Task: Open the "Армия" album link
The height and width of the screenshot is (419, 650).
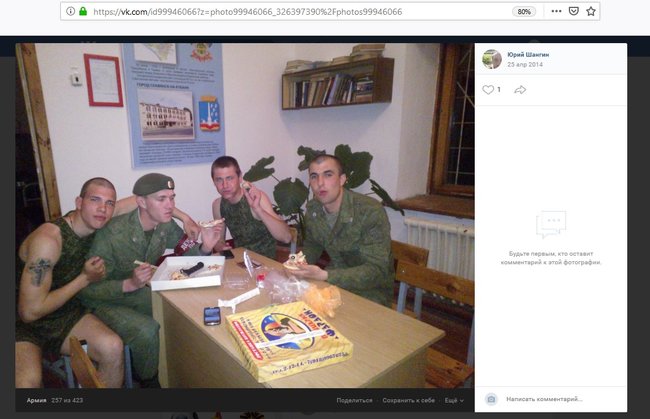Action: click(36, 400)
